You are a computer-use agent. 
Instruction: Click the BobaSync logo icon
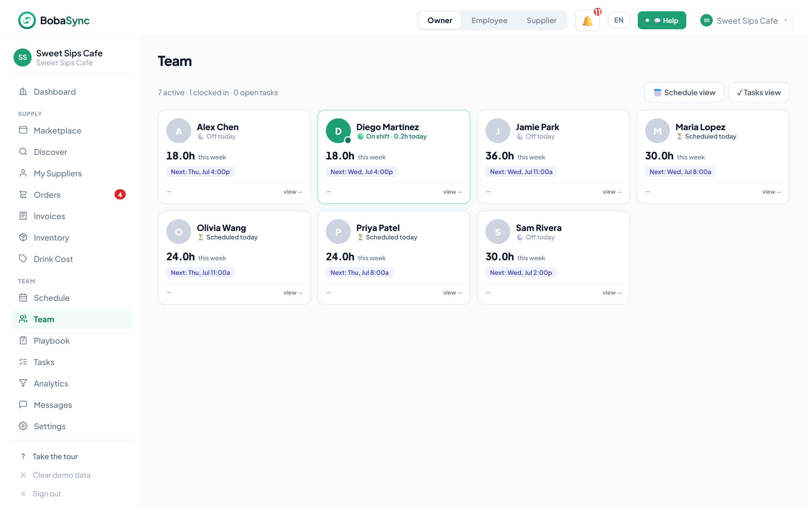point(27,21)
